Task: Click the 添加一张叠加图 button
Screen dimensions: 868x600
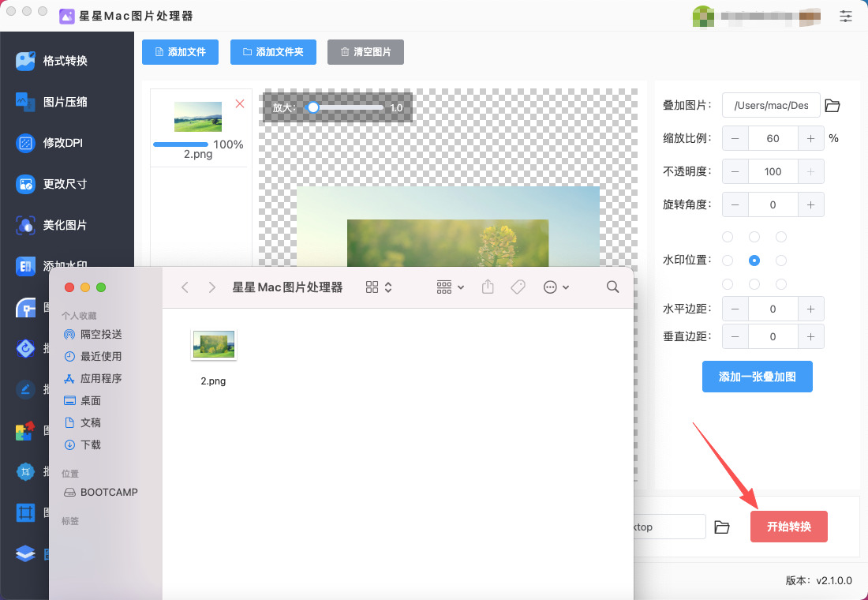Action: pyautogui.click(x=758, y=377)
